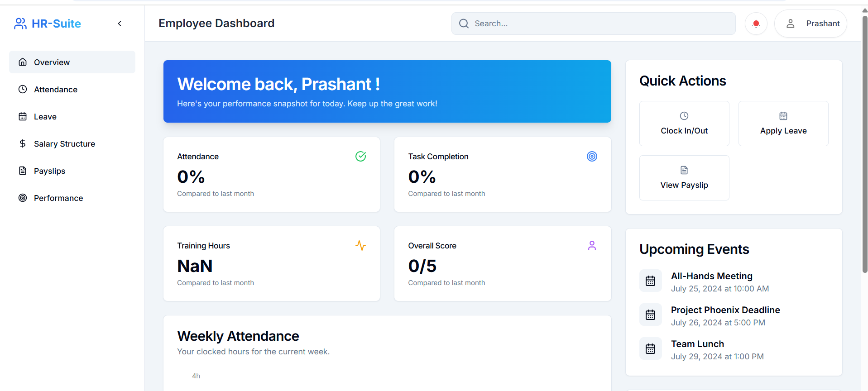Click the Clock In/Out quick action
Image resolution: width=868 pixels, height=391 pixels.
pyautogui.click(x=684, y=124)
